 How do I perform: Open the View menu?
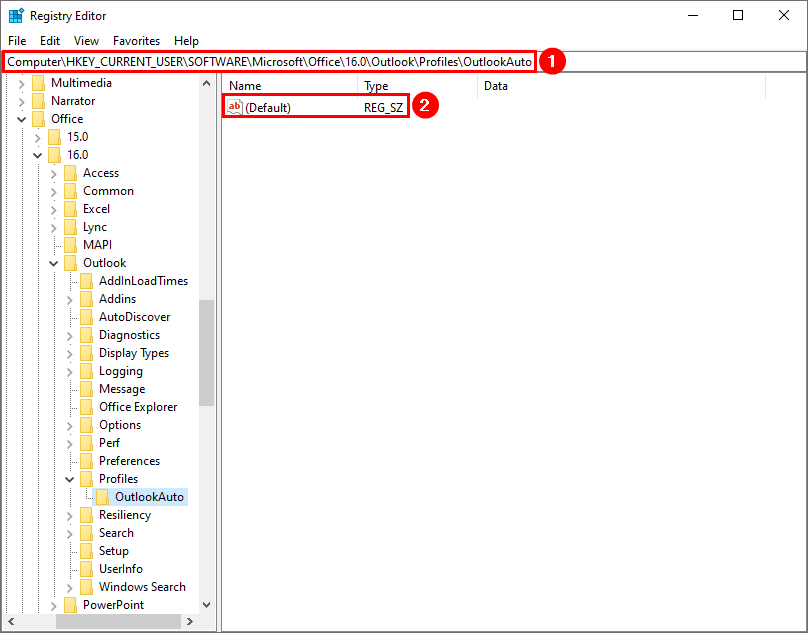click(x=86, y=41)
